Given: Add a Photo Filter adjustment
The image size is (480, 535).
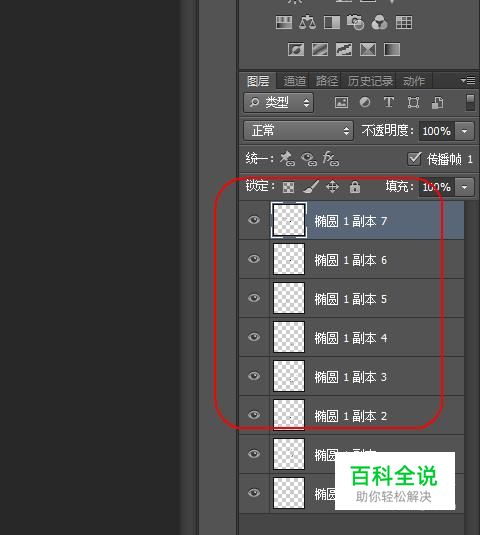Looking at the screenshot, I should [355, 23].
